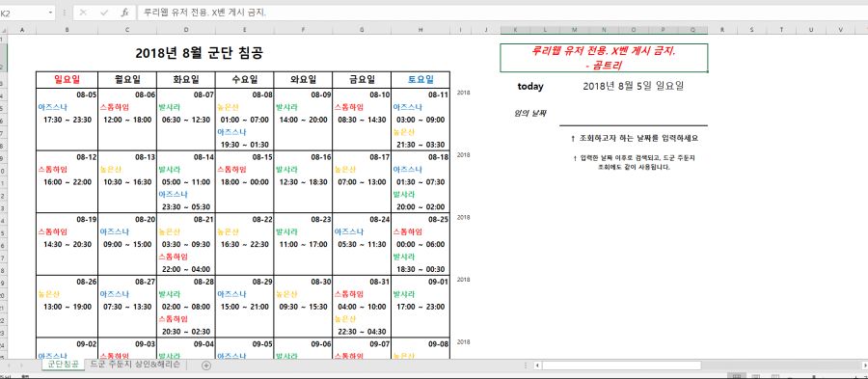The width and height of the screenshot is (868, 379).
Task: Select the time 17:30 ~ 23:30
Action: point(67,120)
